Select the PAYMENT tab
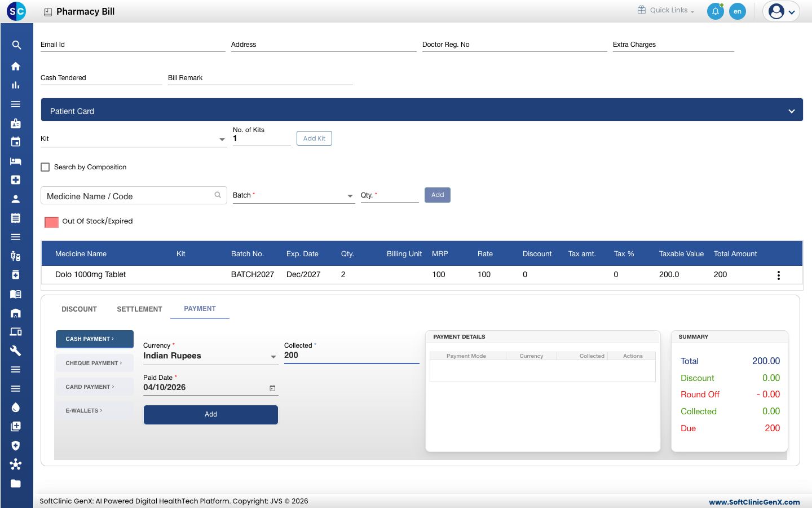This screenshot has width=812, height=508. pos(200,309)
